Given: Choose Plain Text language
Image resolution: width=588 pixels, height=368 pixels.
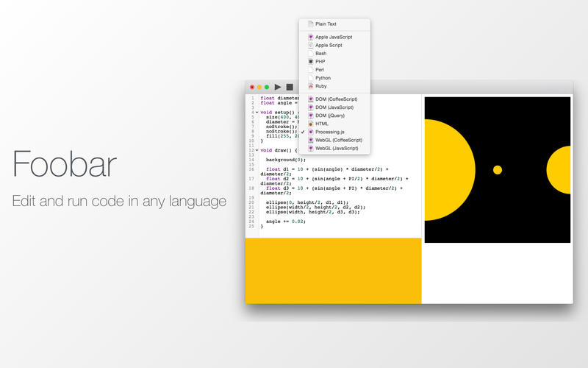Looking at the screenshot, I should tap(334, 24).
